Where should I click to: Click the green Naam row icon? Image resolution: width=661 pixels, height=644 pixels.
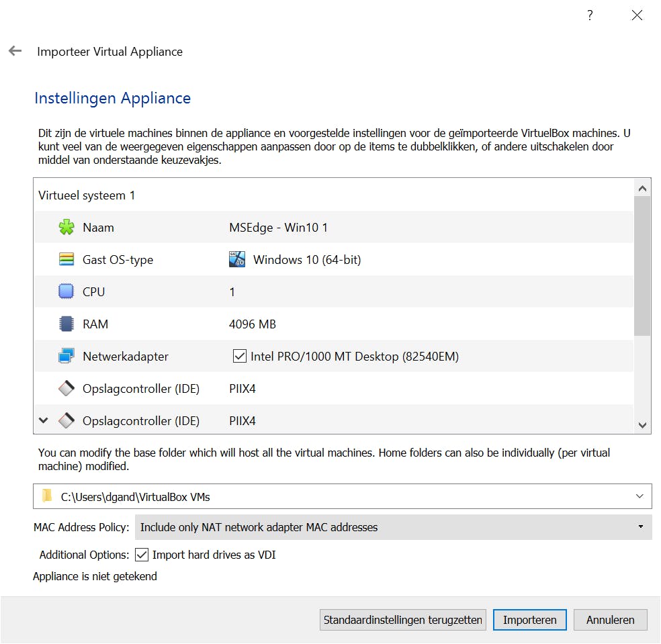point(67,227)
